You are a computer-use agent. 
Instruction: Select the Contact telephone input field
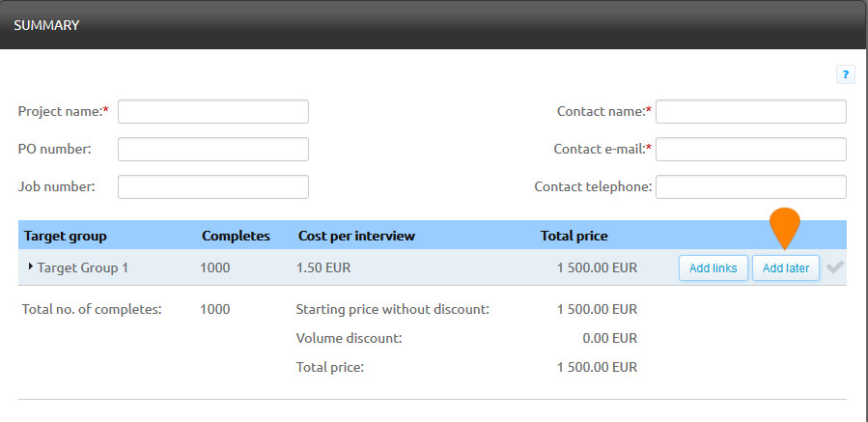coord(750,187)
